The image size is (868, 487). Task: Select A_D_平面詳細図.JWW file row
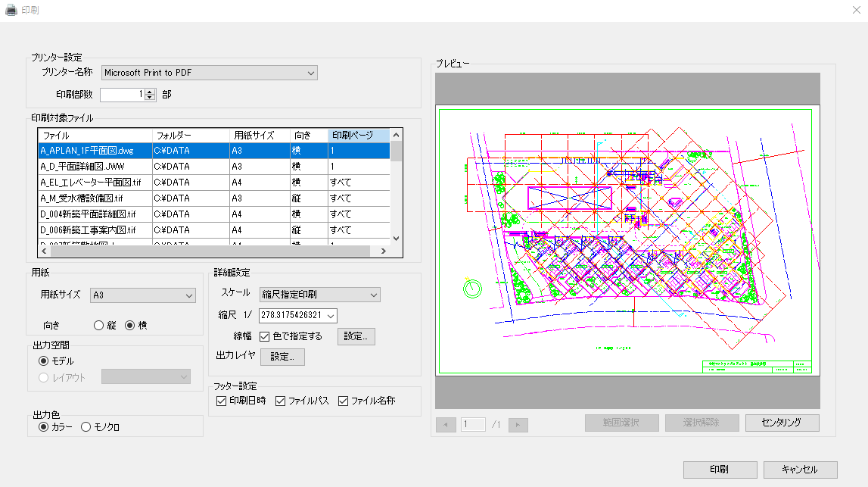point(95,166)
